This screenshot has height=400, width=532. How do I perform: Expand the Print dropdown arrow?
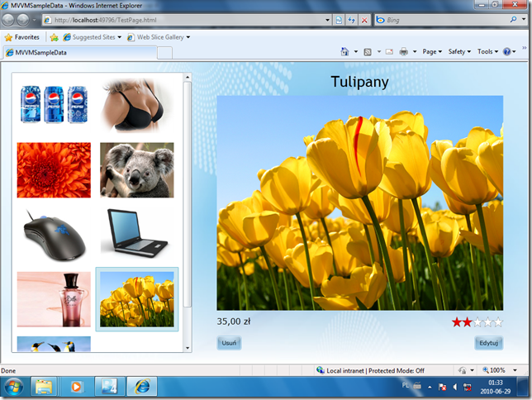[415, 51]
